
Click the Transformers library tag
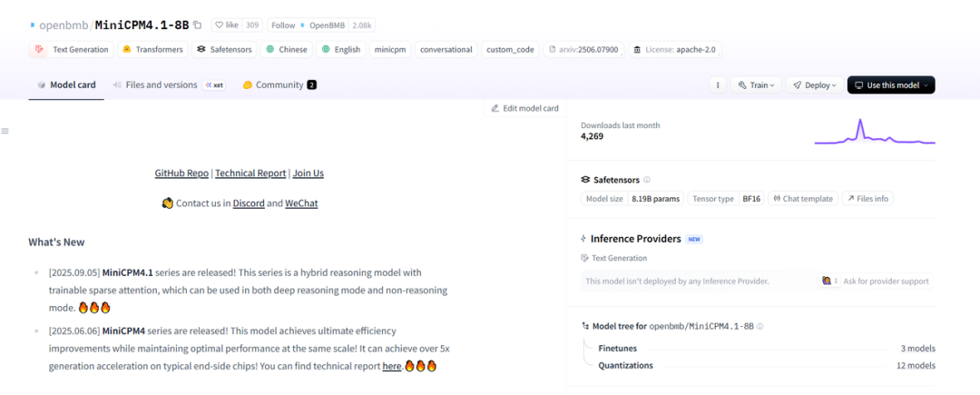(152, 49)
